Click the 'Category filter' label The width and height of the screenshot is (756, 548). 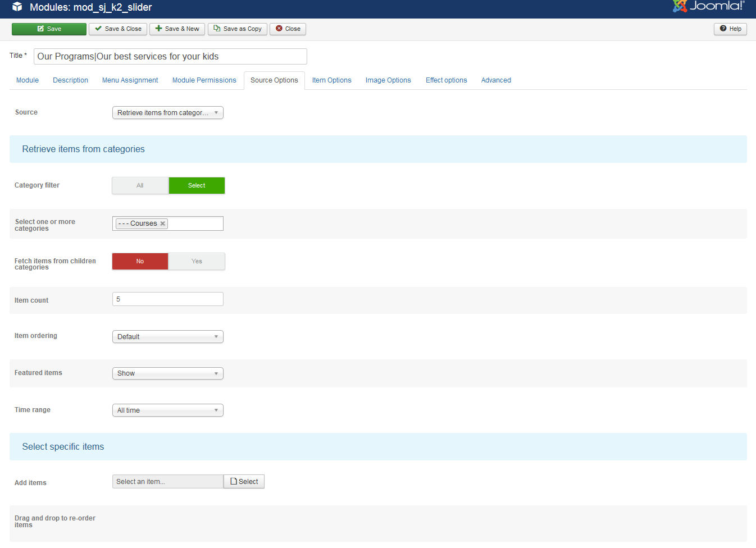(37, 185)
